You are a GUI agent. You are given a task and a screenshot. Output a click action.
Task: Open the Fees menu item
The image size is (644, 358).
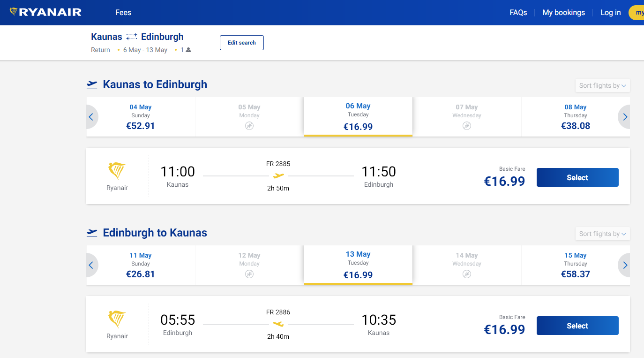point(123,13)
